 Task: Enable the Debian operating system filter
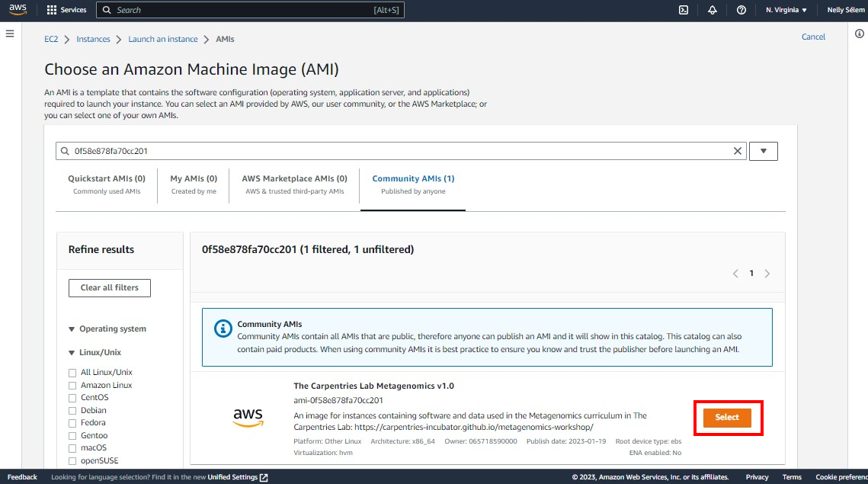(74, 410)
